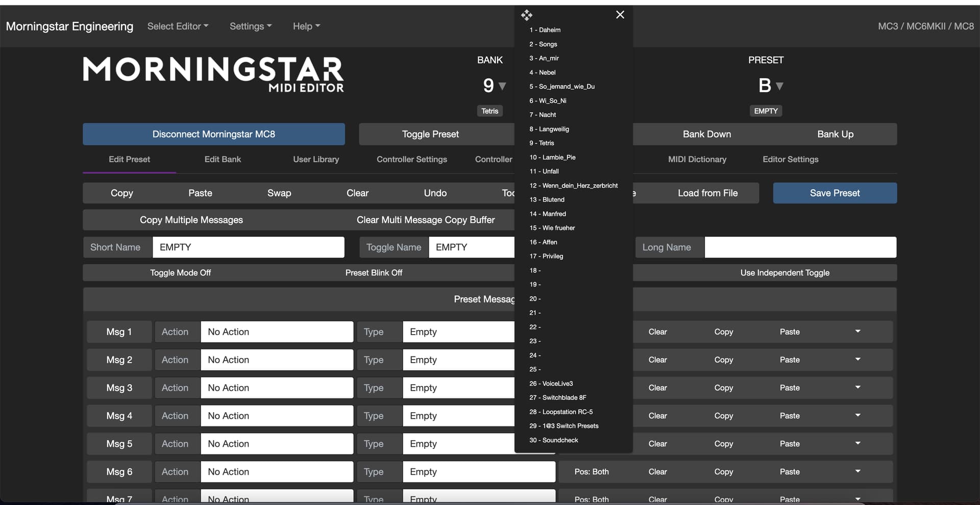
Task: Click the Save Preset button
Action: 835,193
